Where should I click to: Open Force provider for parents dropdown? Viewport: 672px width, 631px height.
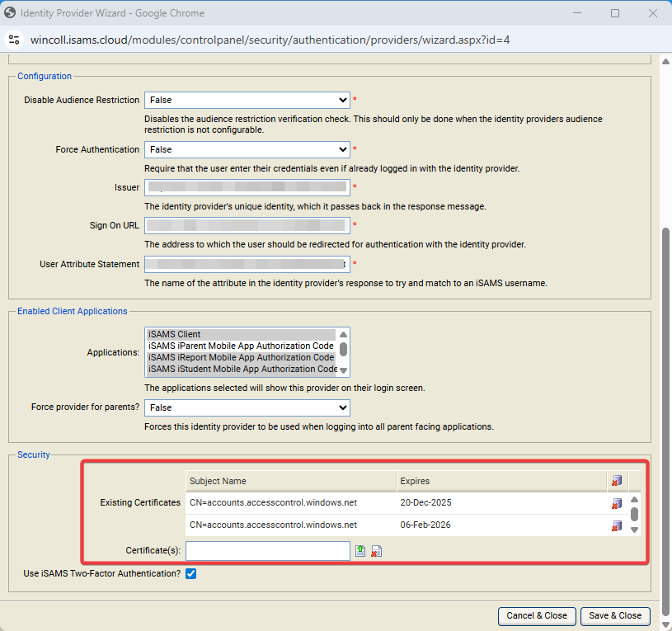point(247,407)
